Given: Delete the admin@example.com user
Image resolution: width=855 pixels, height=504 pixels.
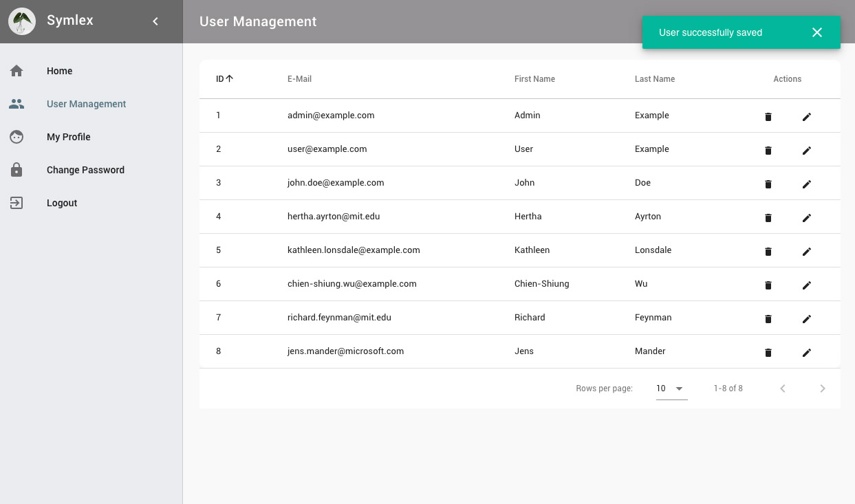Looking at the screenshot, I should point(768,117).
